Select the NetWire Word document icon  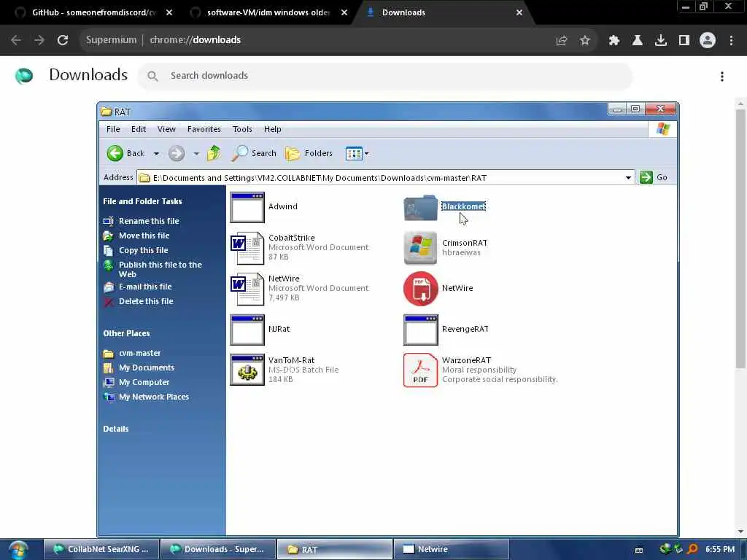click(x=247, y=289)
